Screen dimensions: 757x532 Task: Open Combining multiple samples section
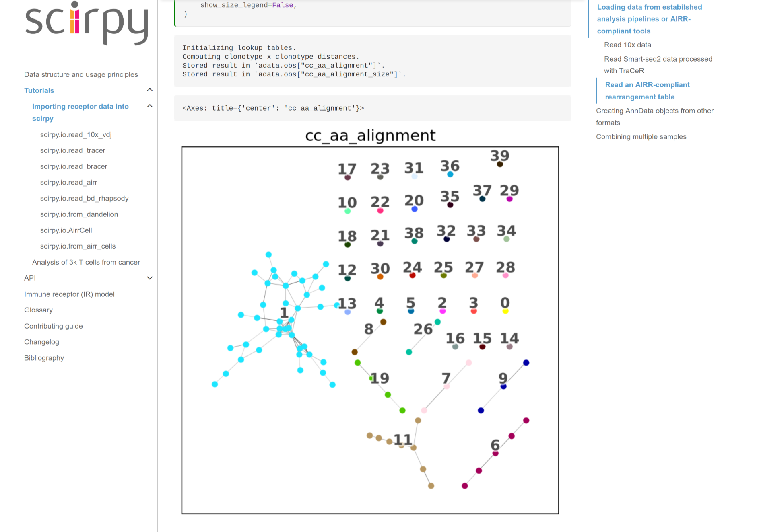[641, 136]
